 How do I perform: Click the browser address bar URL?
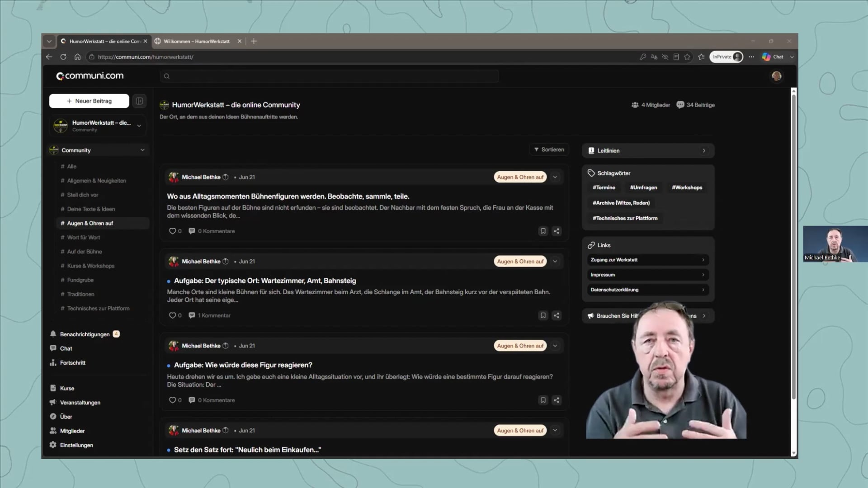click(x=146, y=57)
